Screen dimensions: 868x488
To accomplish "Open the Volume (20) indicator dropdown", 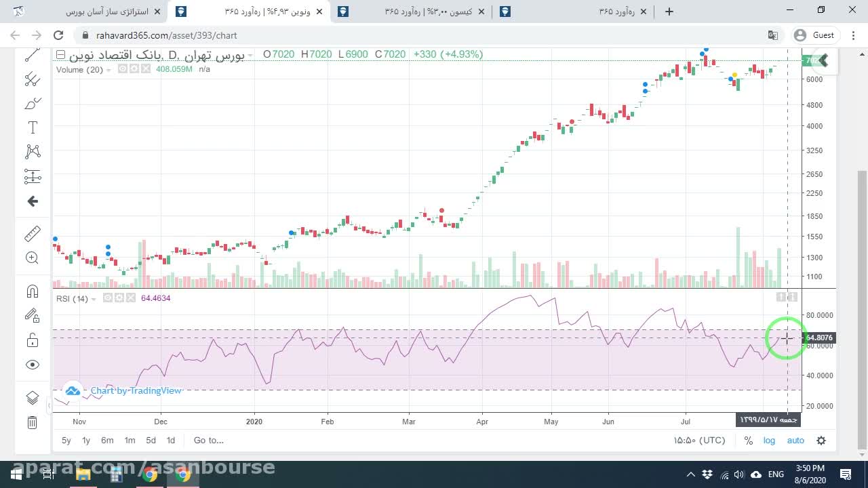I will pos(108,70).
